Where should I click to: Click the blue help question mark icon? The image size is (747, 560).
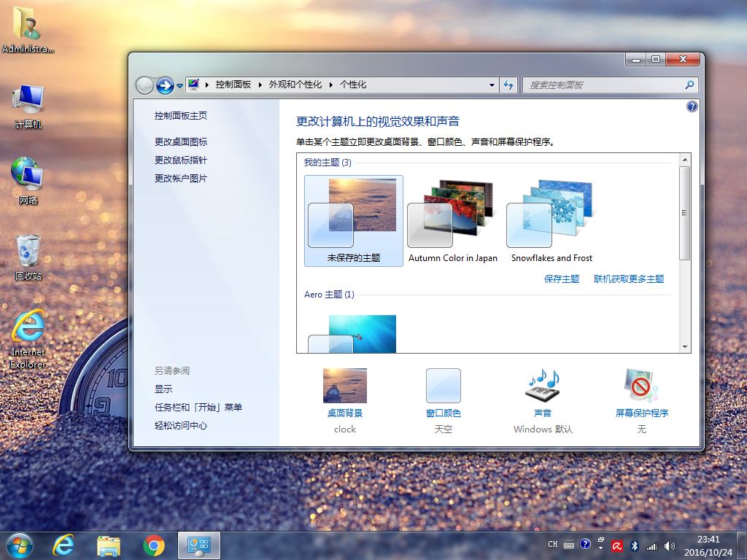(692, 106)
